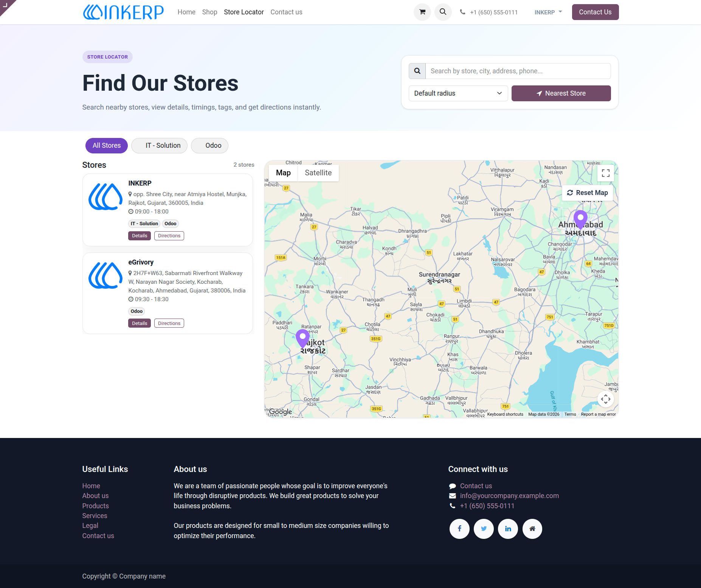The height and width of the screenshot is (588, 701).
Task: Open the Twitter social icon
Action: click(x=484, y=529)
